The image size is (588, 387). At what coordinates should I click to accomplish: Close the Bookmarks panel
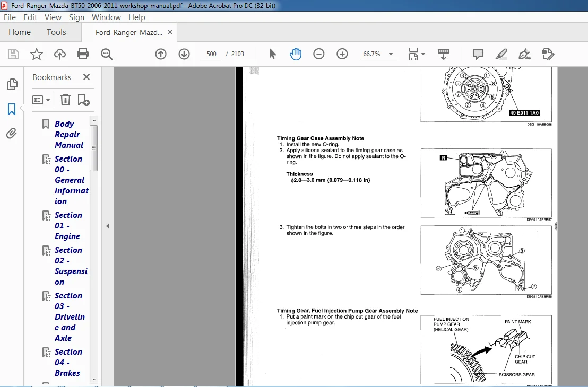pyautogui.click(x=87, y=77)
